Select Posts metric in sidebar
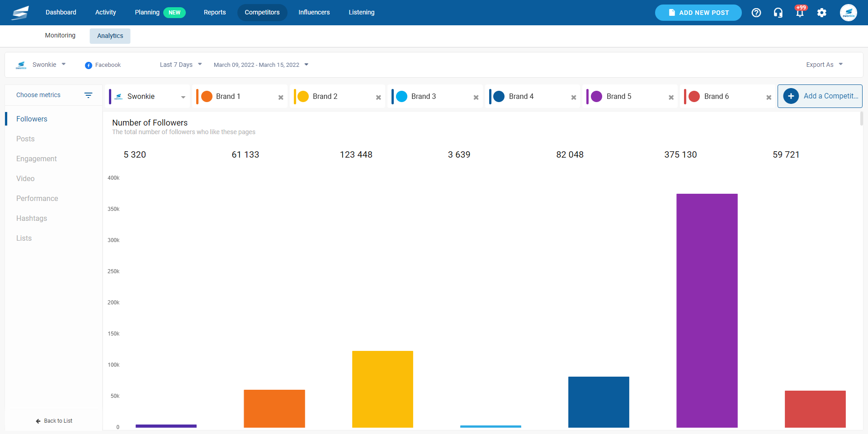The width and height of the screenshot is (868, 434). pos(25,139)
